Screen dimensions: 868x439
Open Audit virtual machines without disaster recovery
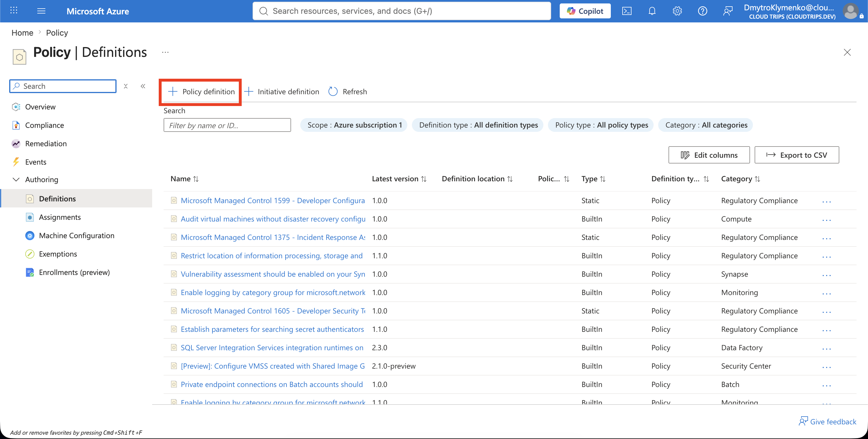click(x=273, y=219)
